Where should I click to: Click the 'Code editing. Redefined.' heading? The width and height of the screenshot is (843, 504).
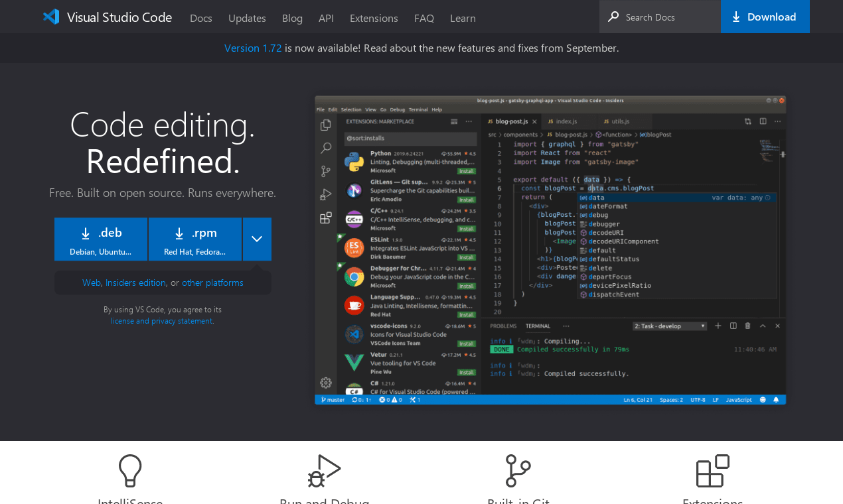click(163, 143)
